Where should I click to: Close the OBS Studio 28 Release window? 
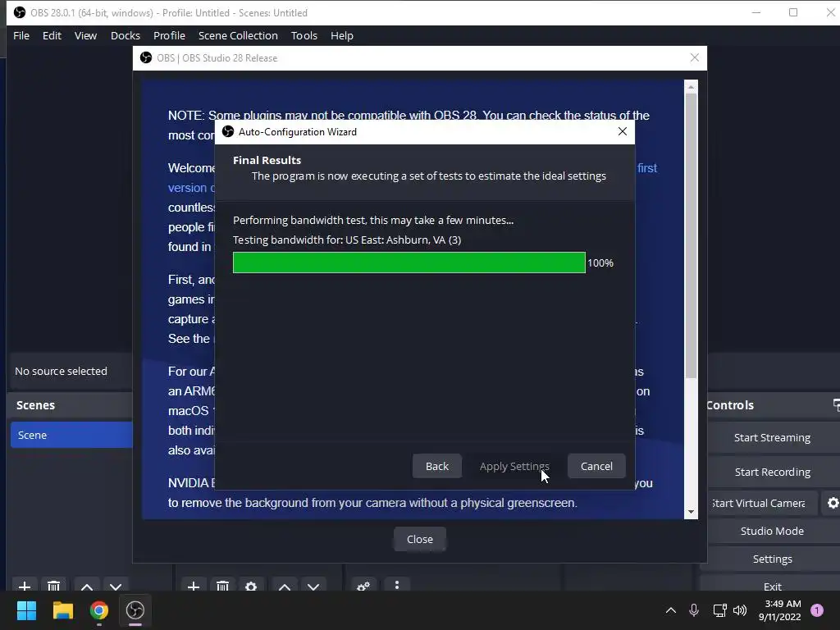coord(694,57)
